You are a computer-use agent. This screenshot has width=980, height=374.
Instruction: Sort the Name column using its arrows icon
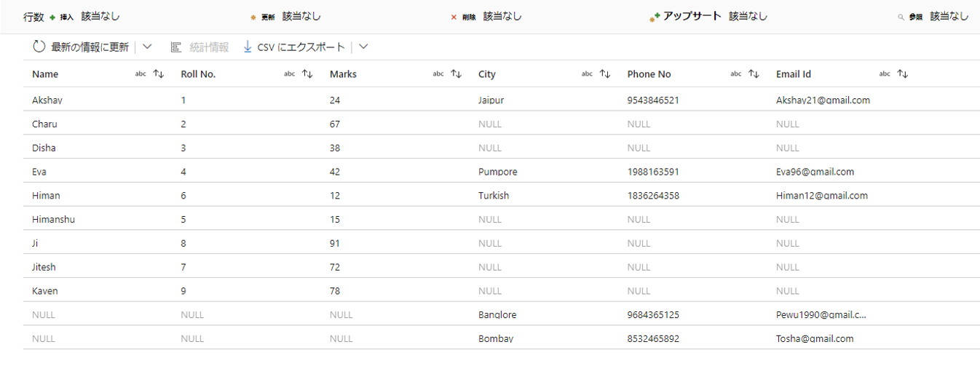point(158,74)
